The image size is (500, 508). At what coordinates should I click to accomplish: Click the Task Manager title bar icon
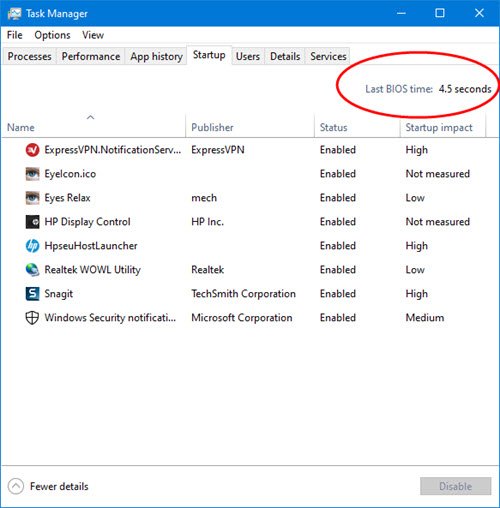(14, 14)
